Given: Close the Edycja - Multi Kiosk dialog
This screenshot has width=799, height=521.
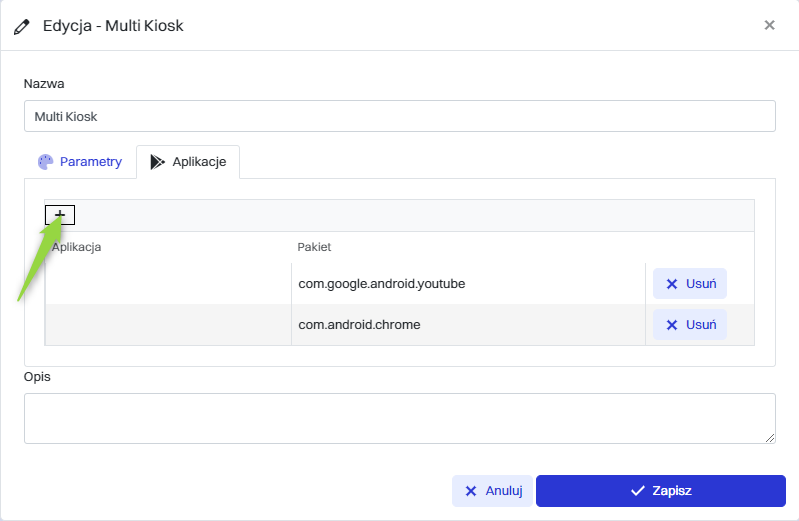Looking at the screenshot, I should point(769,25).
